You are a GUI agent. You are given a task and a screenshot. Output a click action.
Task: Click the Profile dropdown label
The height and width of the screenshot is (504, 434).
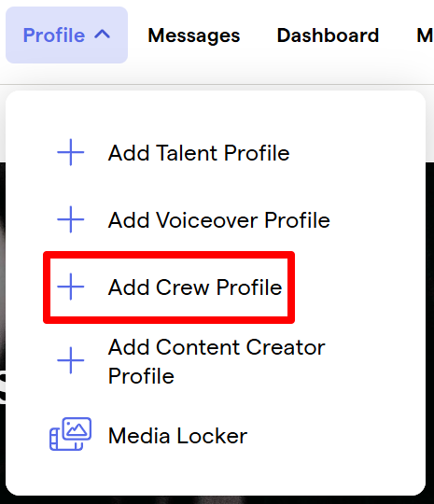(54, 35)
